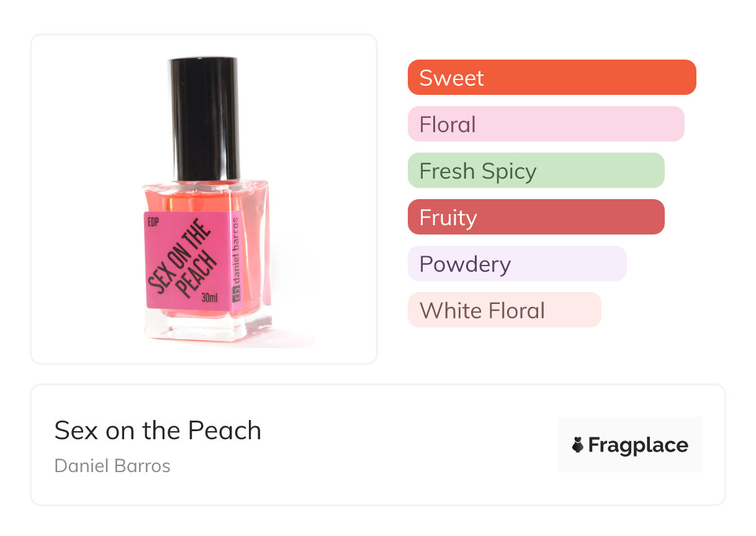Select the Floral accord bar
The image size is (756, 536).
tap(546, 124)
